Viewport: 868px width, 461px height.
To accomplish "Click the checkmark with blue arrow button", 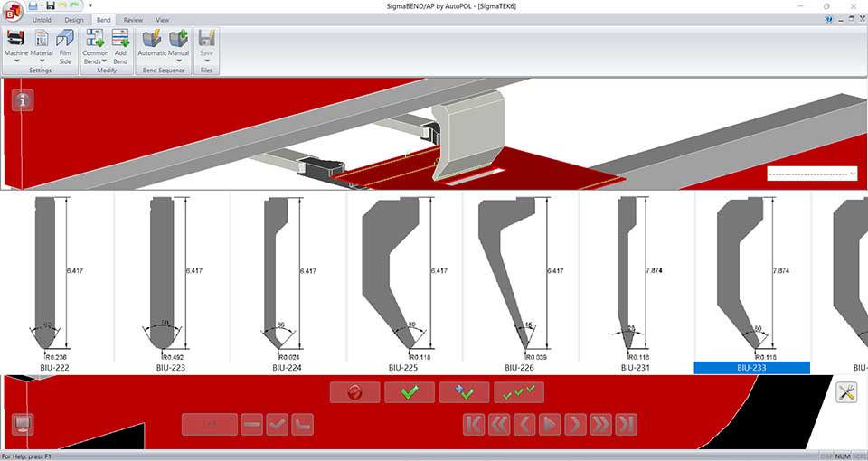I will [x=465, y=392].
